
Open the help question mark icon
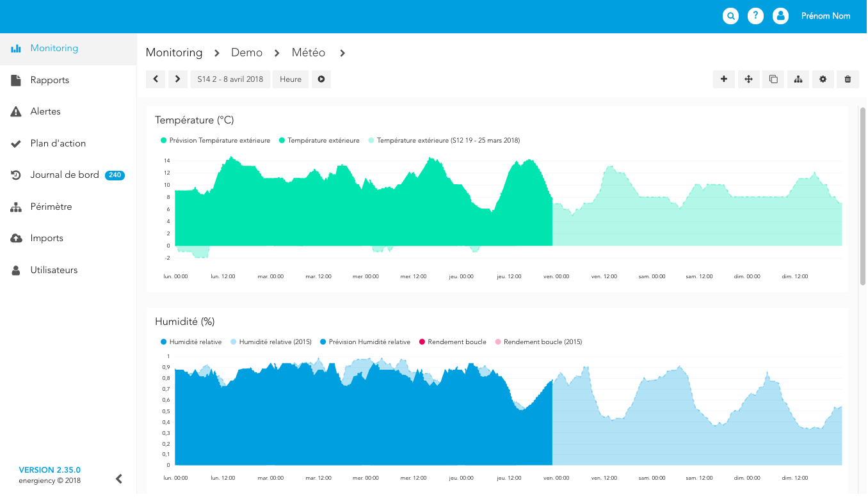pyautogui.click(x=755, y=16)
